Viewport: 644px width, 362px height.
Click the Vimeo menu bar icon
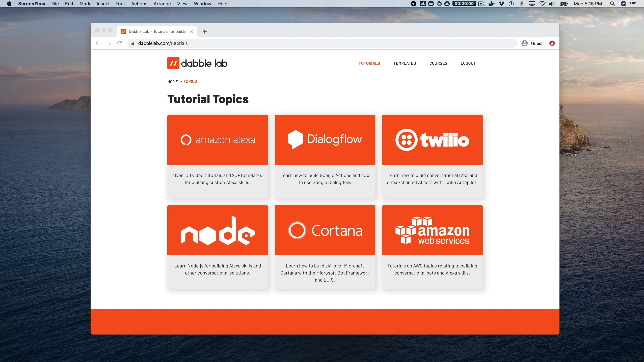501,4
